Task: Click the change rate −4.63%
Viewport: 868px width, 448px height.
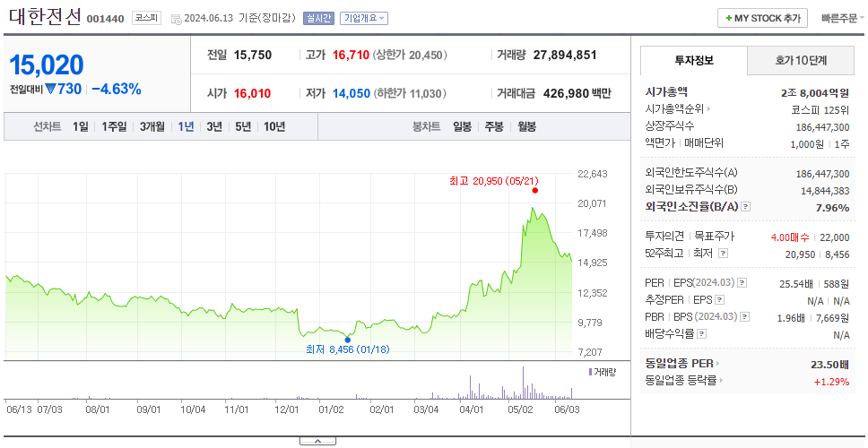Action: (x=117, y=89)
